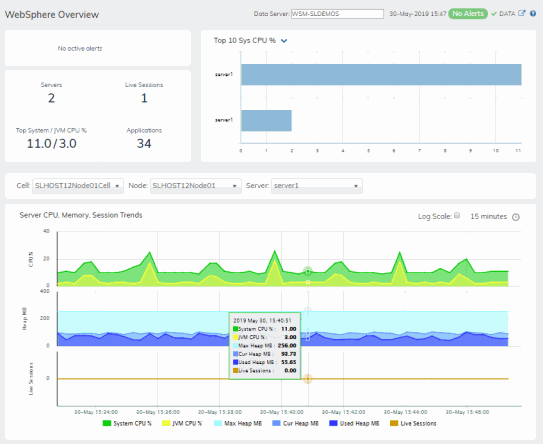
Task: Click the green data status checkmark
Action: click(494, 14)
